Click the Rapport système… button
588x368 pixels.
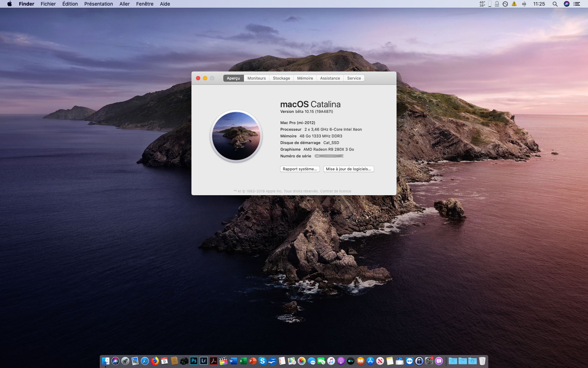click(300, 169)
